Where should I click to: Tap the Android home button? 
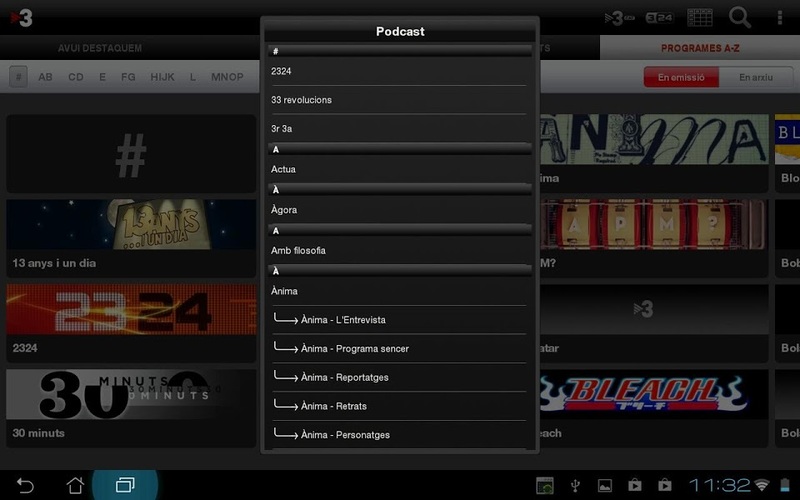tap(75, 485)
